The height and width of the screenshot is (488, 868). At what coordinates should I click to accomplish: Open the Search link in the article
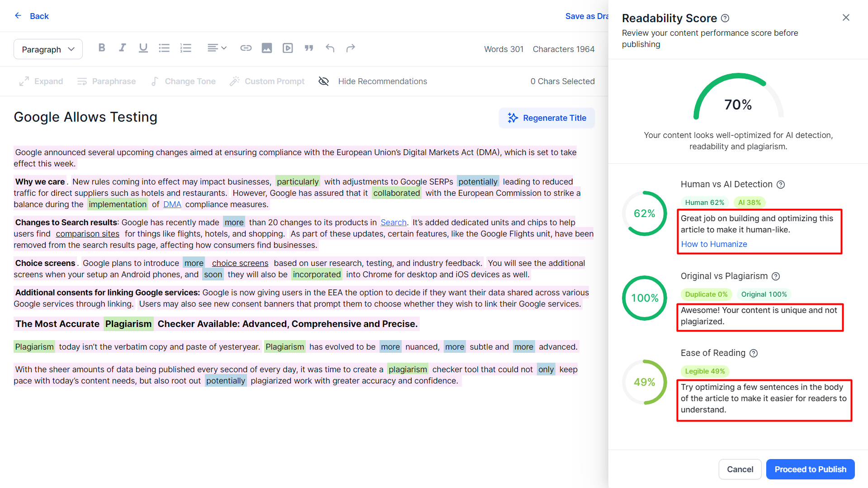(x=394, y=223)
